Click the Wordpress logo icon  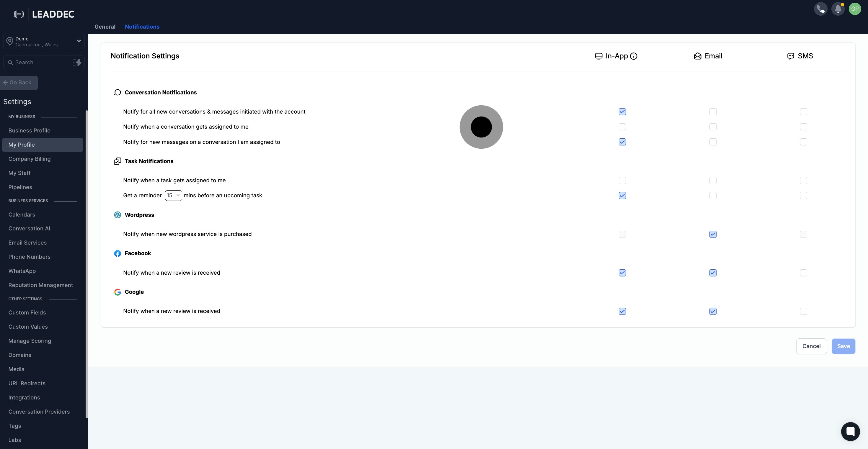pyautogui.click(x=117, y=215)
